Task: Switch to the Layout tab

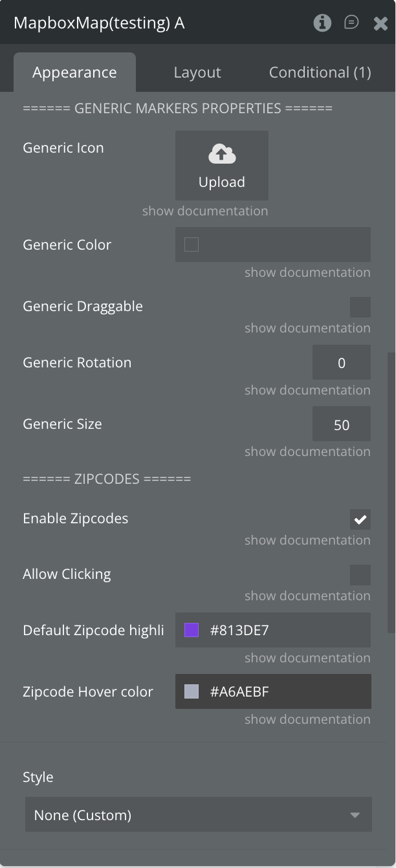Action: tap(197, 72)
